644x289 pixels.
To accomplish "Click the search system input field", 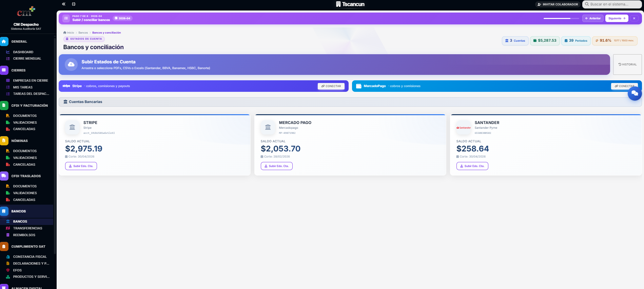I will click(612, 4).
